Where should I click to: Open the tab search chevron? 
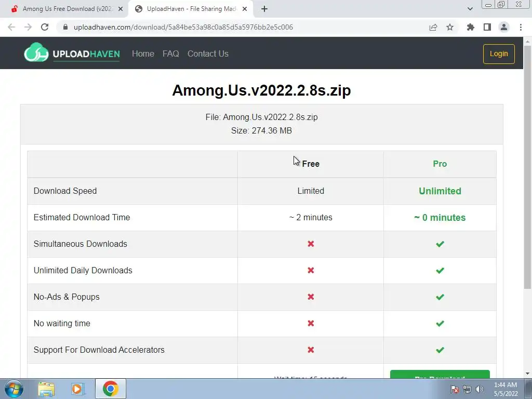(470, 9)
